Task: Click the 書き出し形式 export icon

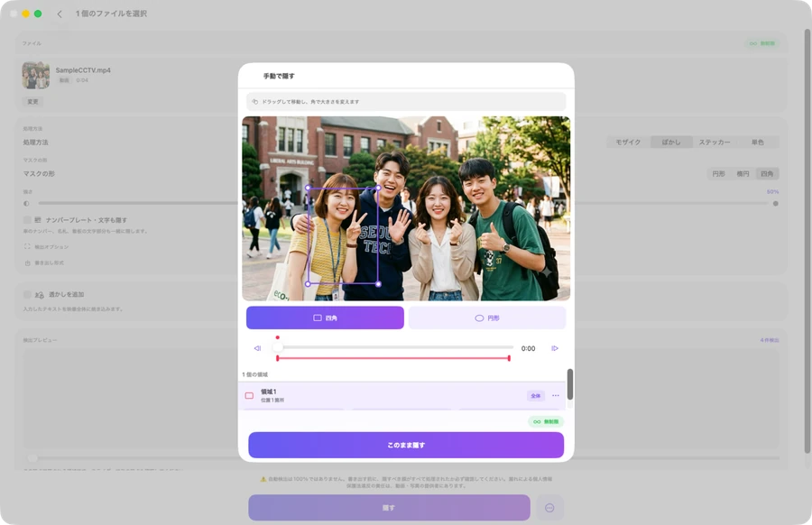Action: point(27,263)
